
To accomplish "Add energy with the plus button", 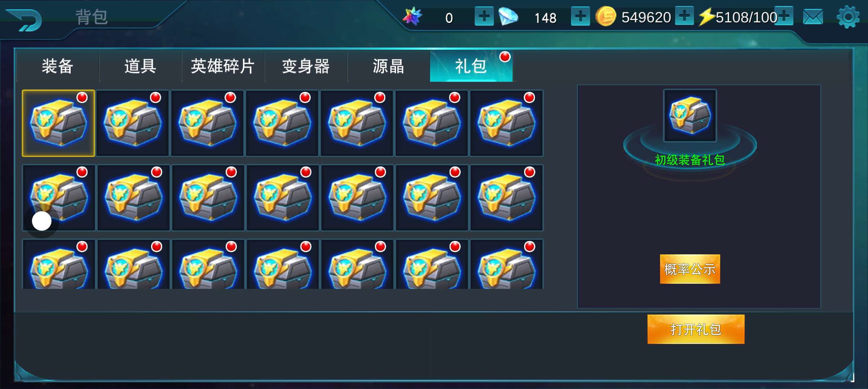I will click(x=784, y=16).
